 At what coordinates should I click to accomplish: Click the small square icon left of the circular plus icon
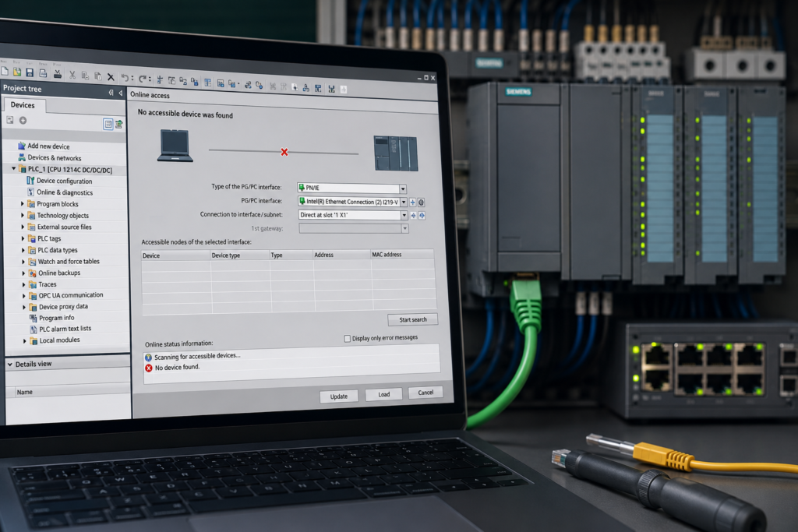point(9,120)
